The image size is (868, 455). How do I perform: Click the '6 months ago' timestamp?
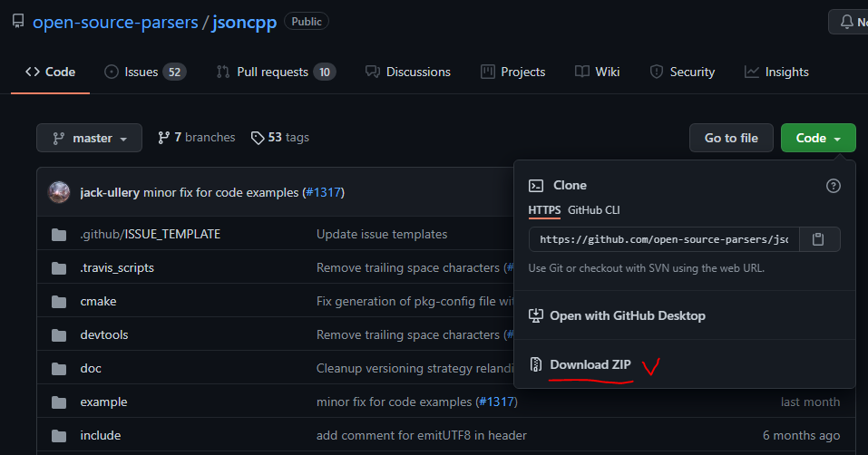click(801, 436)
